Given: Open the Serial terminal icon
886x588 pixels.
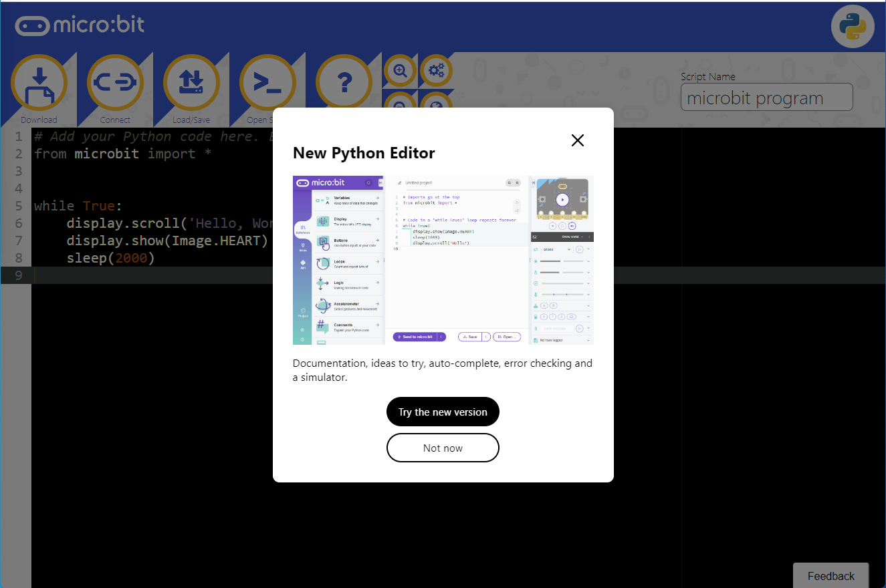Looking at the screenshot, I should (x=267, y=82).
